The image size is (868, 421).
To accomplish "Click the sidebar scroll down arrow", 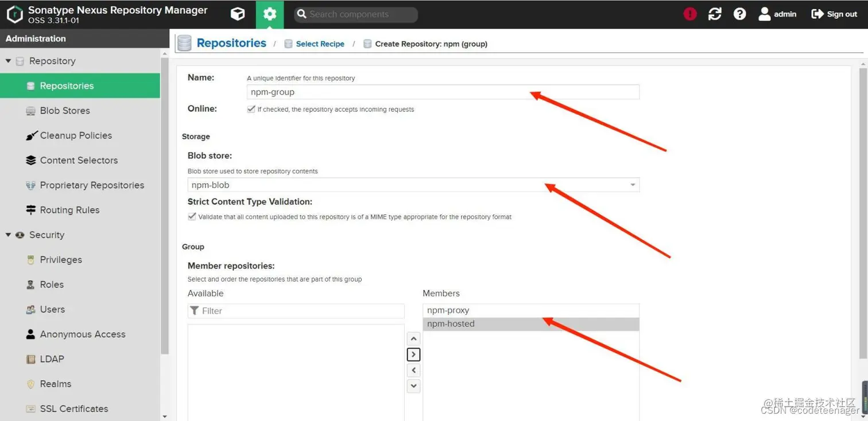I will 165,417.
